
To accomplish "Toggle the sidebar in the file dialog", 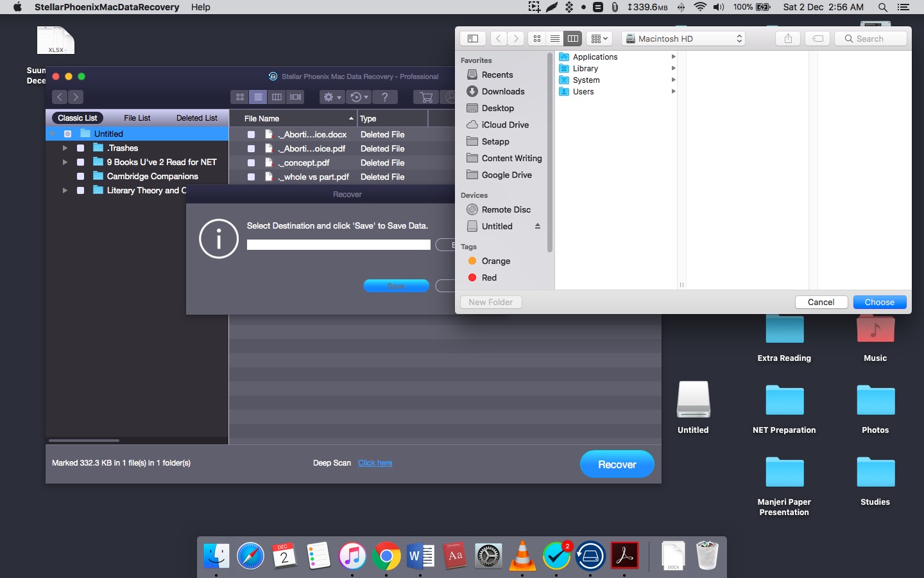I will point(473,39).
